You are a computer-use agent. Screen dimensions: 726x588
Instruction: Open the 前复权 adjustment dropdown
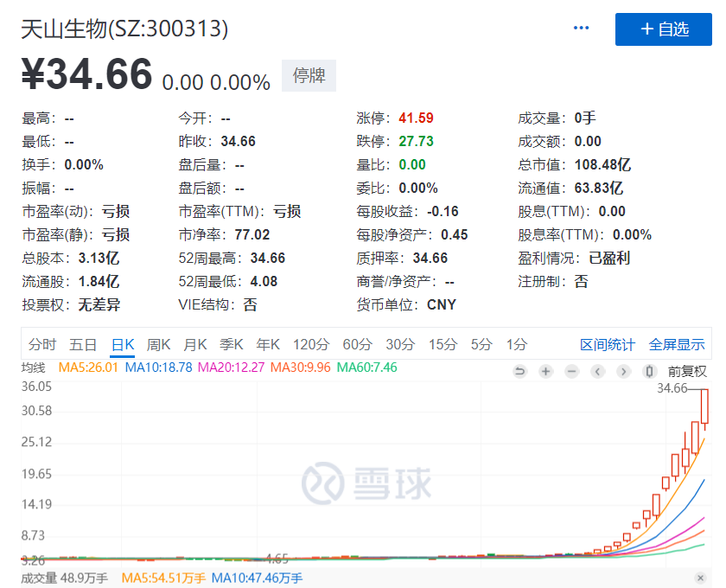tap(687, 372)
